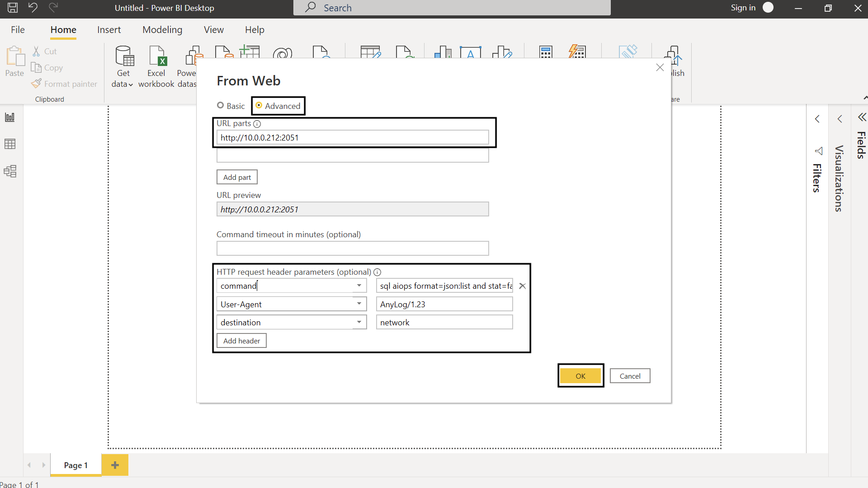Click the network value field
The image size is (868, 488).
[444, 322]
